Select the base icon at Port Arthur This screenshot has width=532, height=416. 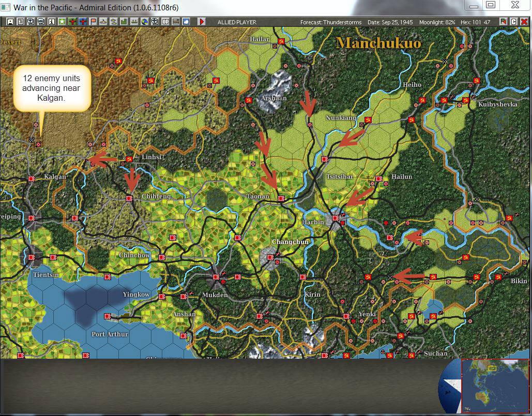pyautogui.click(x=108, y=316)
